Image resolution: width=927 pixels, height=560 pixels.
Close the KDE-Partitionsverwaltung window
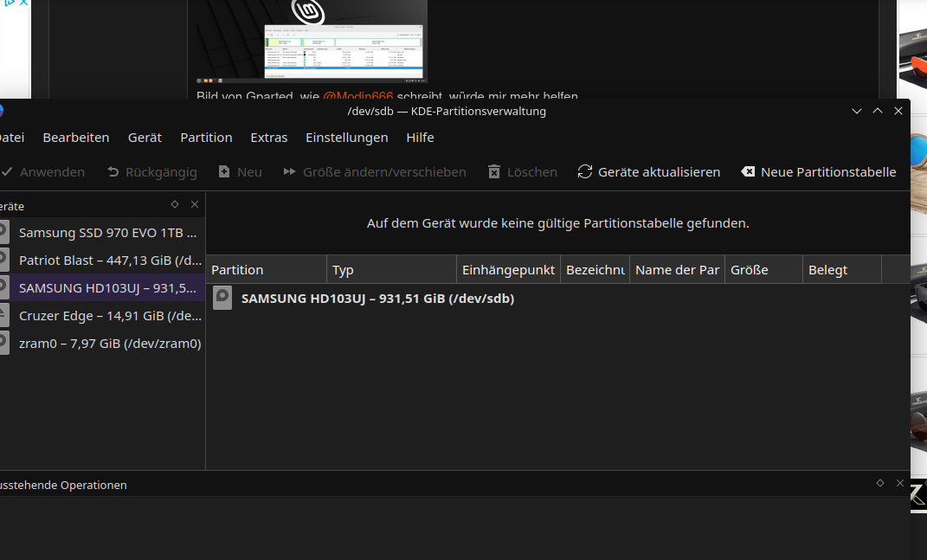click(x=898, y=111)
